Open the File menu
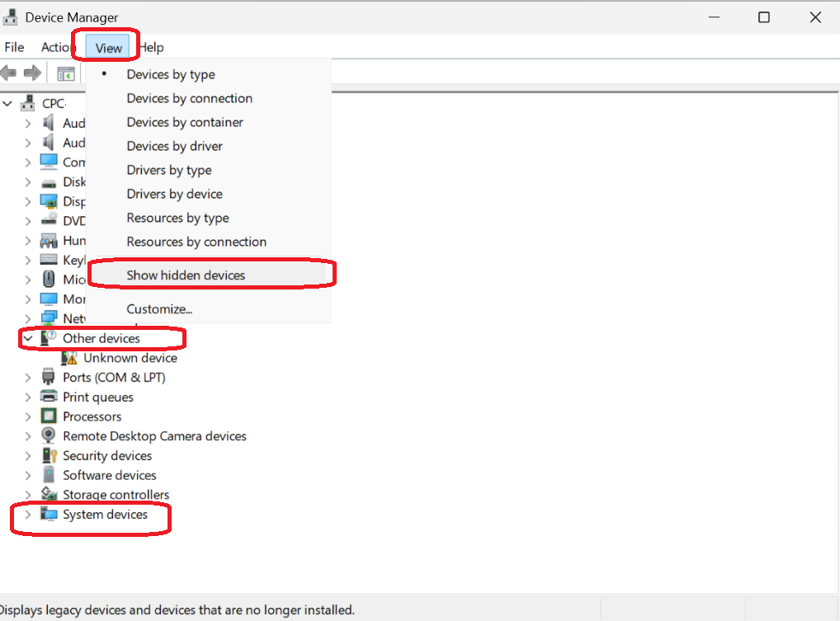840x621 pixels. pos(15,47)
